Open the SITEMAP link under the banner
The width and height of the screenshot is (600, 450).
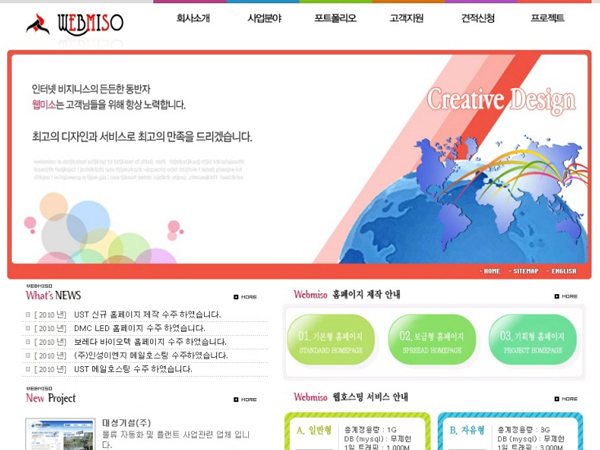[x=524, y=271]
